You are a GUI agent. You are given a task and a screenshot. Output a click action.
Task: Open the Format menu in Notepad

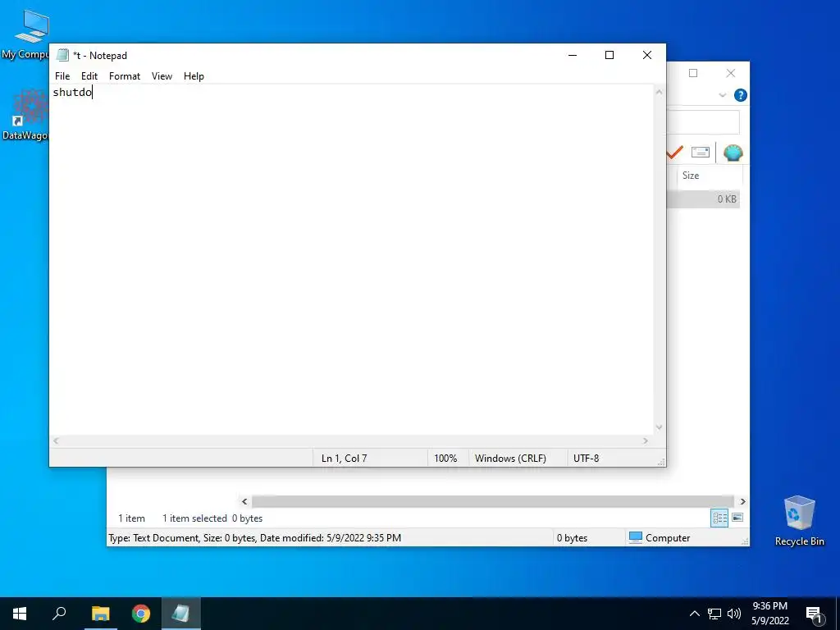point(125,76)
